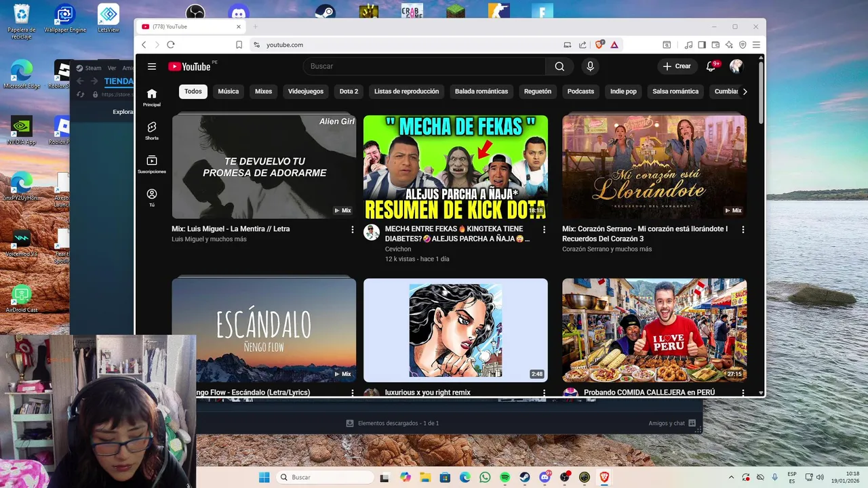The width and height of the screenshot is (868, 488).
Task: Open the browser share icon
Action: (x=583, y=45)
